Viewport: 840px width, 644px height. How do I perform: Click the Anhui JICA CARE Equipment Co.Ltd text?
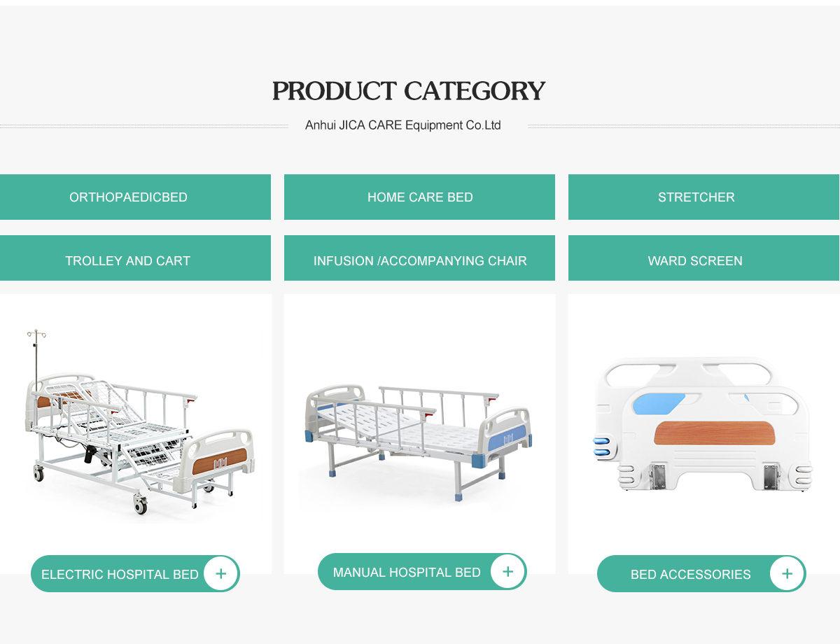click(403, 125)
